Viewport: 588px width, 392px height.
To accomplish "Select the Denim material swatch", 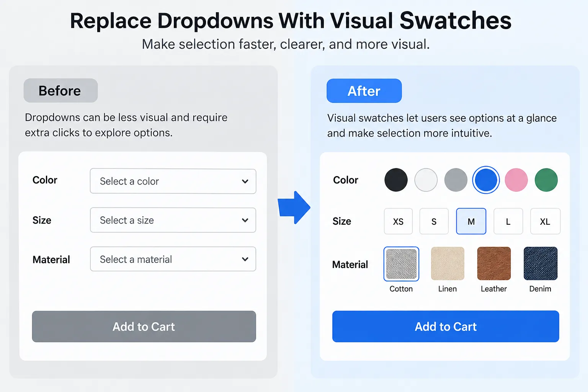I will point(541,263).
